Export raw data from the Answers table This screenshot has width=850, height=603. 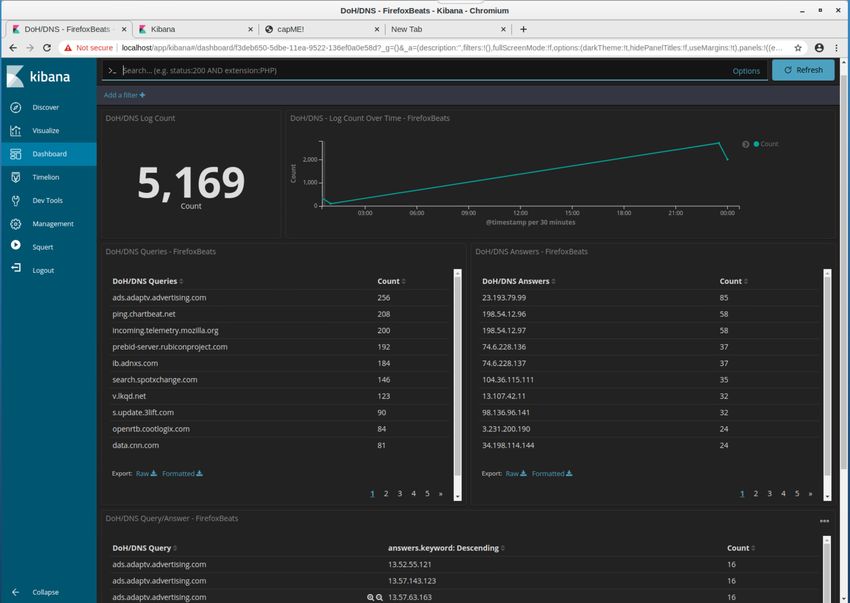tap(516, 473)
